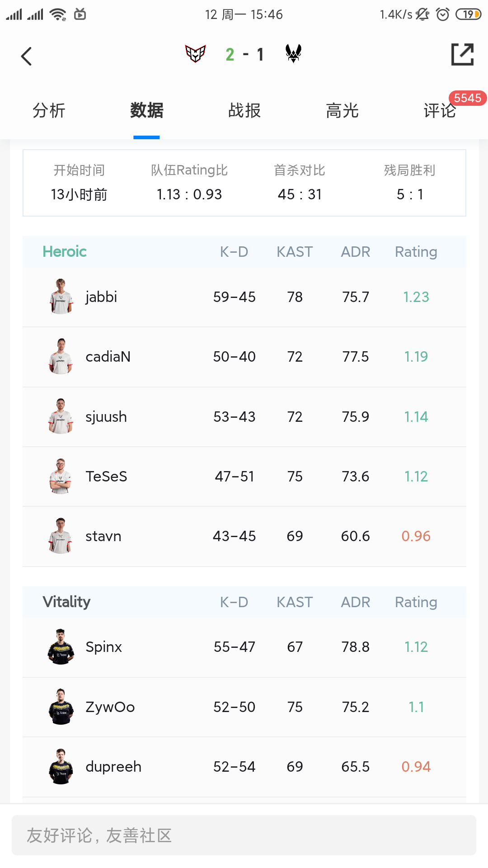Open the Vitality team name header

click(x=66, y=602)
